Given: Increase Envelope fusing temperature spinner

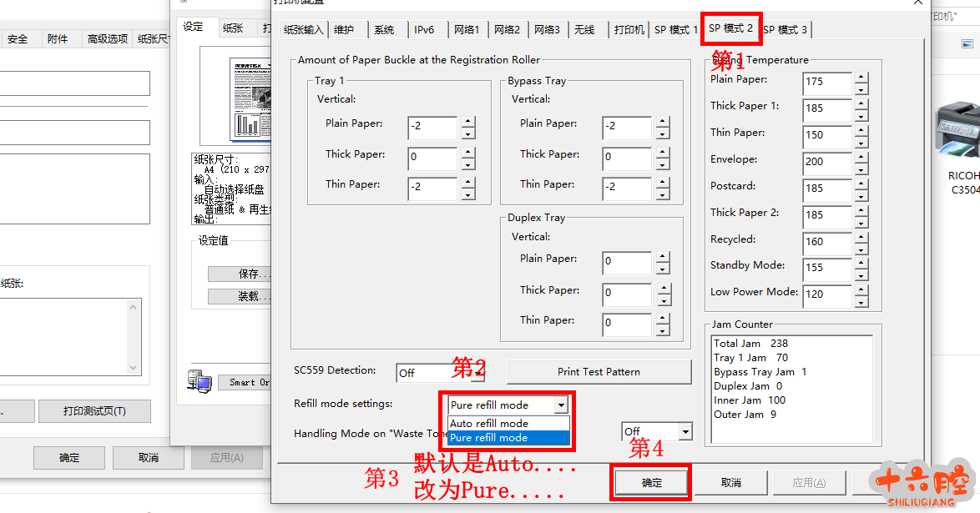Looking at the screenshot, I should point(861,156).
